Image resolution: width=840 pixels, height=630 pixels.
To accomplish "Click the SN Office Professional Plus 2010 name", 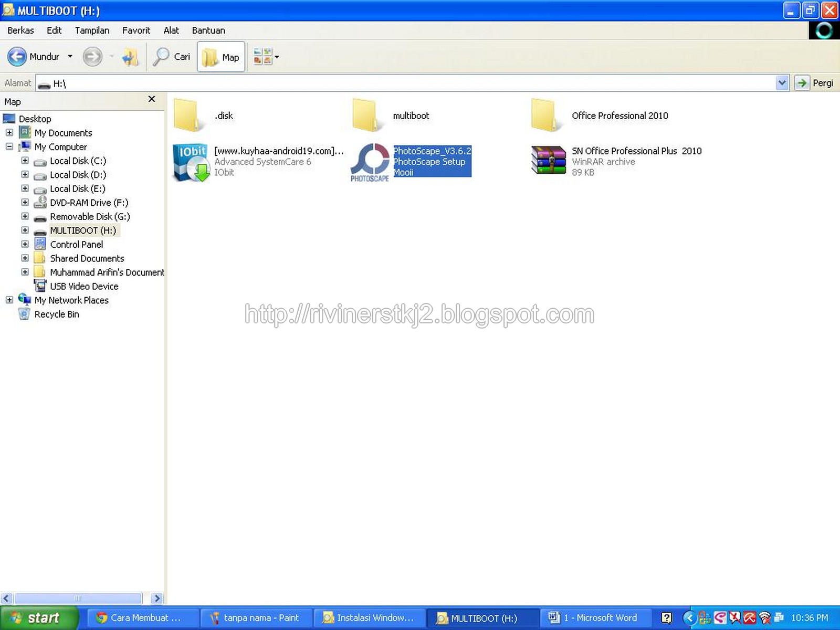I will (x=637, y=151).
